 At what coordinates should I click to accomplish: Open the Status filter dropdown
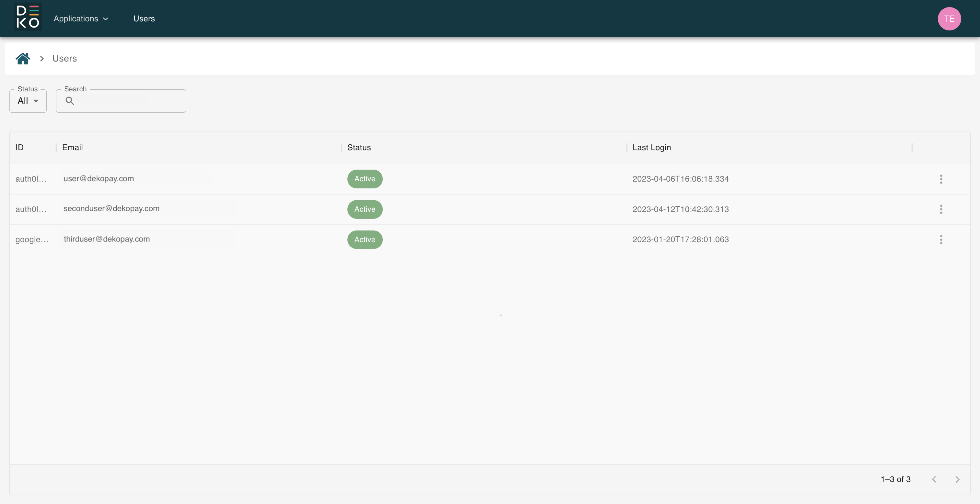click(x=28, y=101)
